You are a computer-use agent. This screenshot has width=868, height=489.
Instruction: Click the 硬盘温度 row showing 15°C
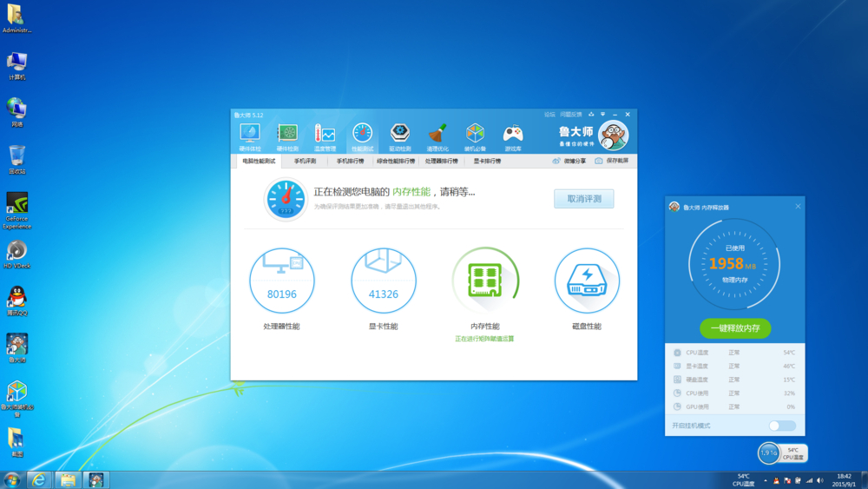(734, 380)
